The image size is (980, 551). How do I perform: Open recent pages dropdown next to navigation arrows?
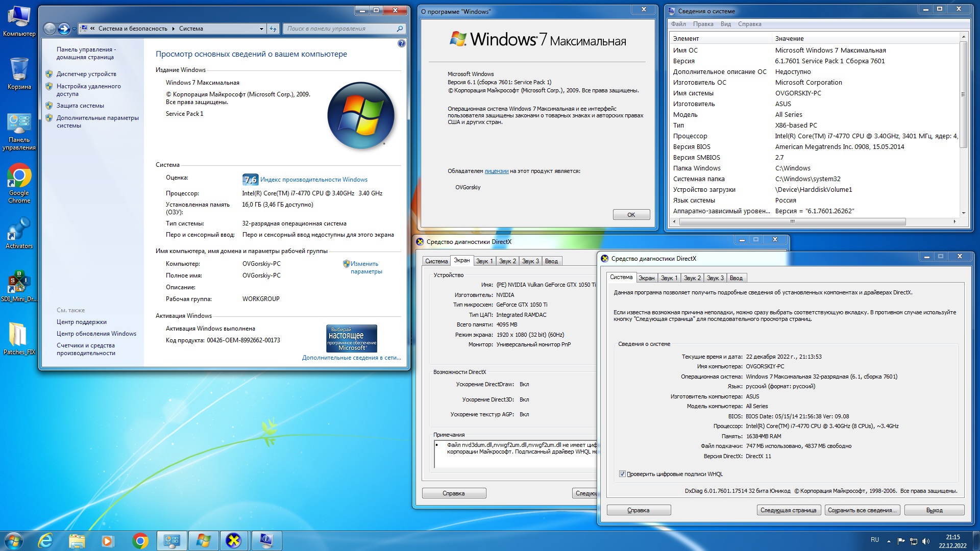click(75, 29)
